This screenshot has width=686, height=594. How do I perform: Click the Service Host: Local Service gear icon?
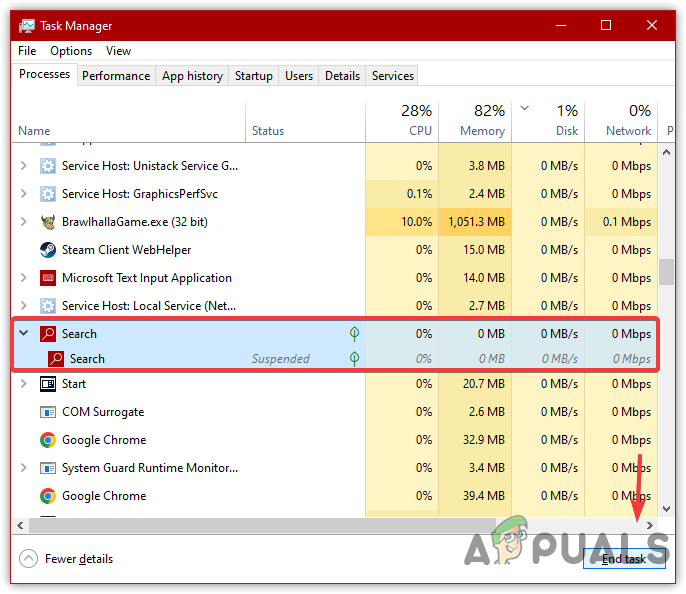click(x=48, y=306)
